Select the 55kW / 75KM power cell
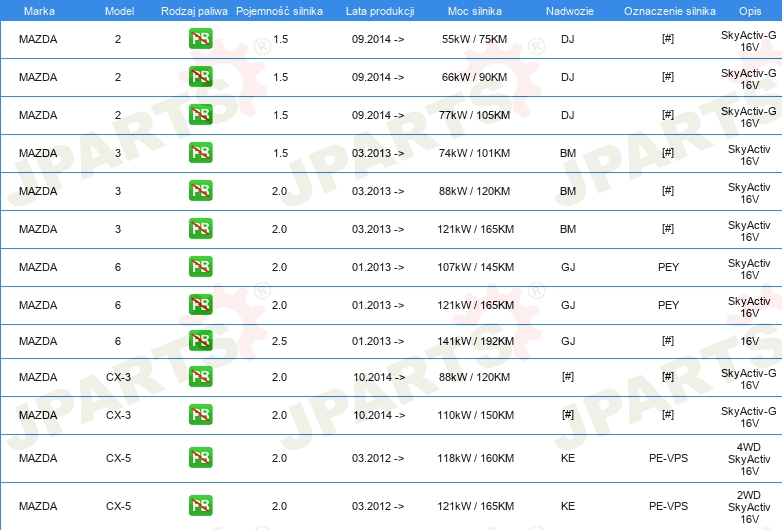Screen dimensions: 782x530 coord(474,39)
